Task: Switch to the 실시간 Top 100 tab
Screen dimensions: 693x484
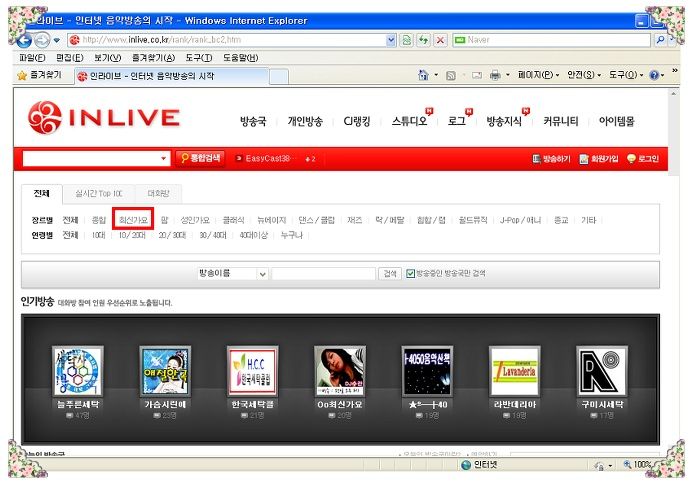Action: tap(99, 194)
